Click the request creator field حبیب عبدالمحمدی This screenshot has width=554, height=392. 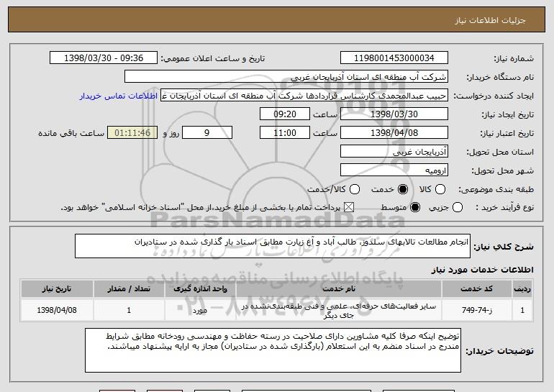pos(304,96)
